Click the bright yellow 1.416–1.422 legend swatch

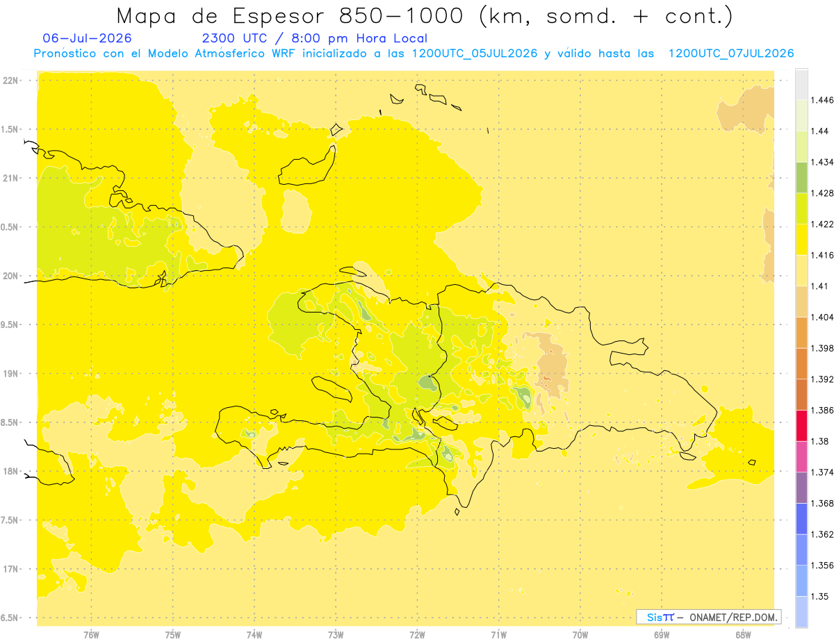801,240
